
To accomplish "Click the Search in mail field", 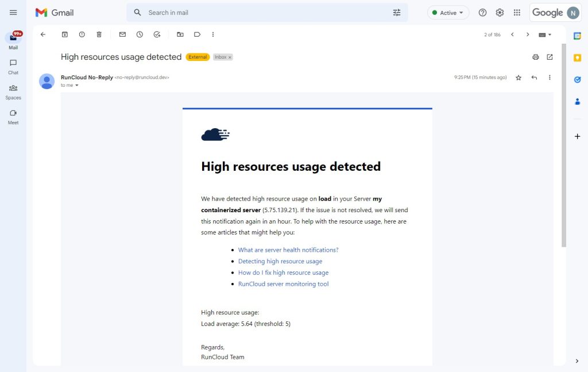I will [x=267, y=13].
